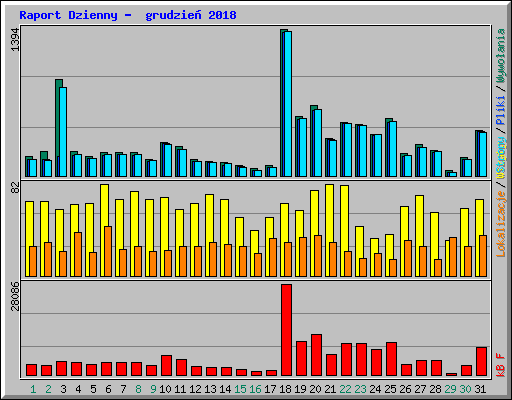Viewport: 512px width, 400px height.
Task: Select the Pliki legend text
Action: coord(501,110)
